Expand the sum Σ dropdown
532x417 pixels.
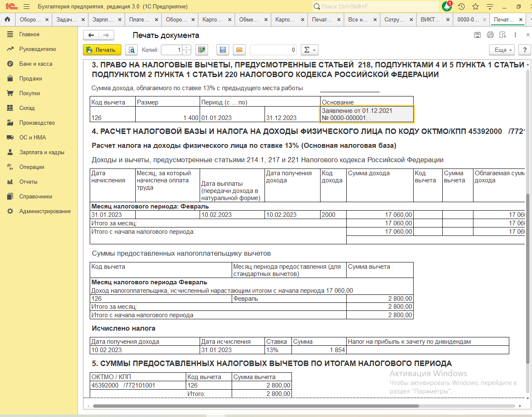click(310, 50)
